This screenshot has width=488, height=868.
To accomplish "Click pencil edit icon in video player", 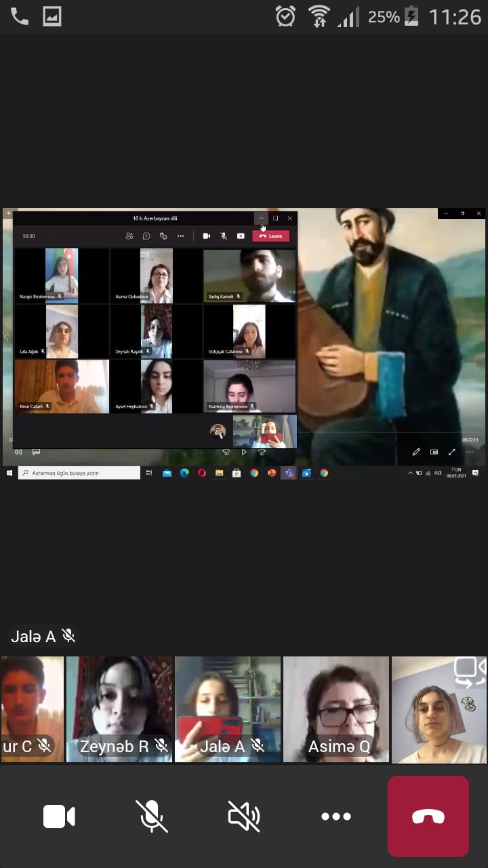I will [x=416, y=452].
